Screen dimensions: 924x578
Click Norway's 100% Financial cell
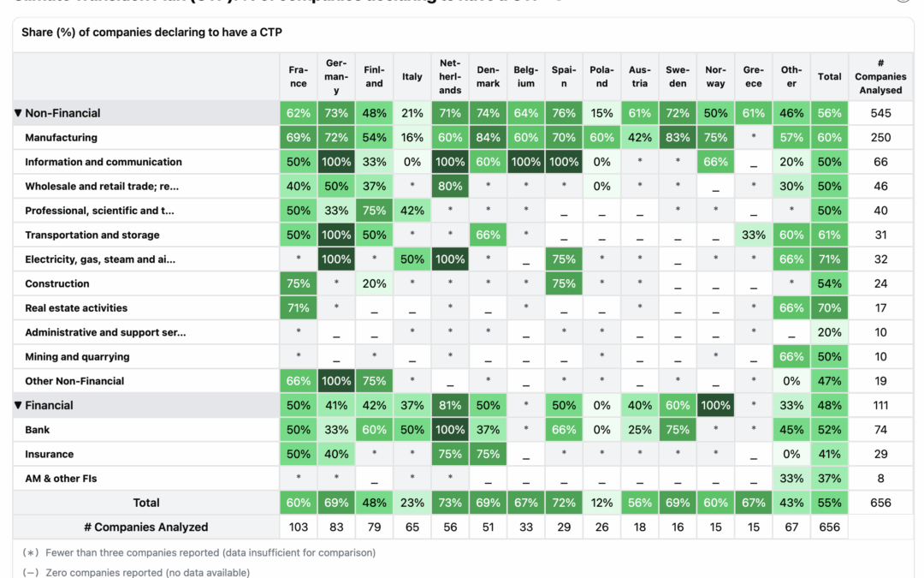pos(715,405)
